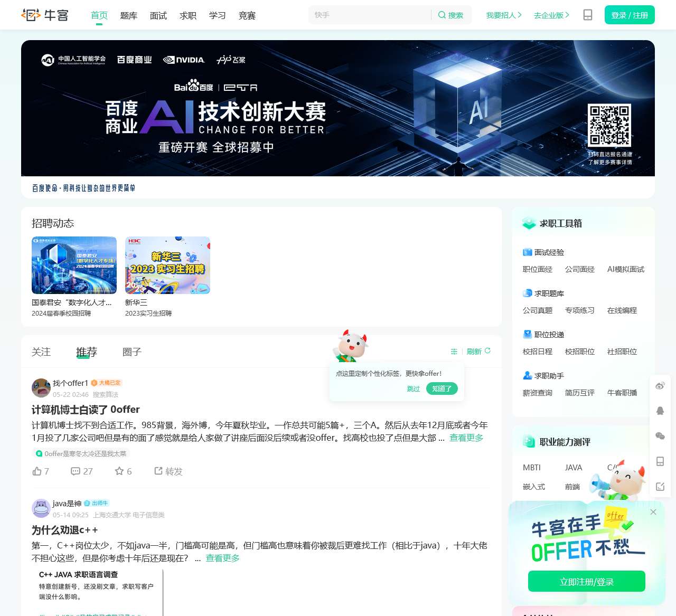Go to the 首页 nav tab
This screenshot has height=616, width=676.
[99, 15]
